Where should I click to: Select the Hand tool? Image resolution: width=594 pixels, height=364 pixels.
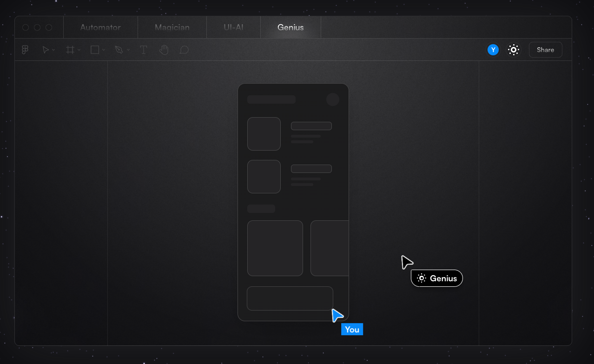(164, 50)
